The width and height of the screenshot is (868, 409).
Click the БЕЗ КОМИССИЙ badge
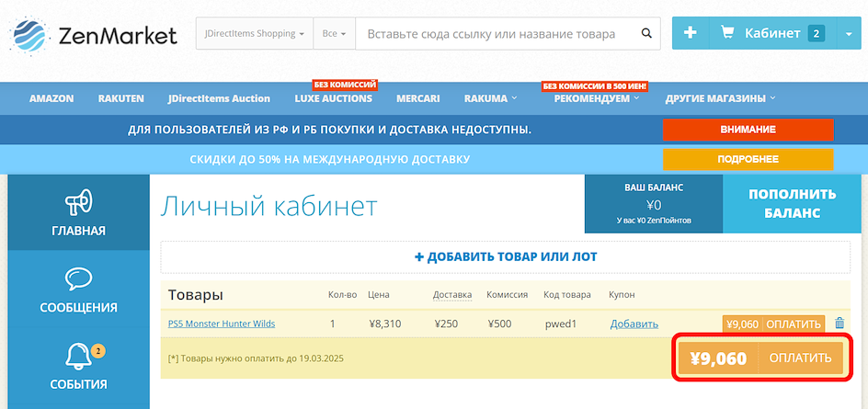(x=345, y=85)
